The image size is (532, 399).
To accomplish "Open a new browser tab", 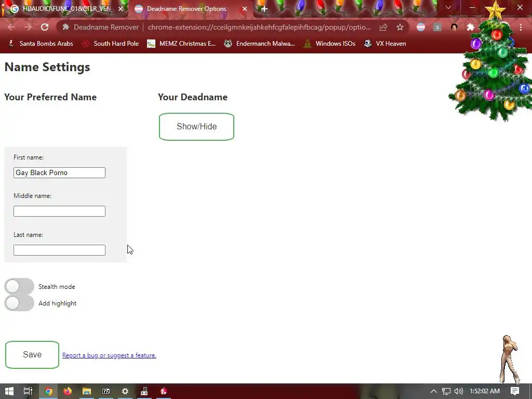I will [x=264, y=9].
